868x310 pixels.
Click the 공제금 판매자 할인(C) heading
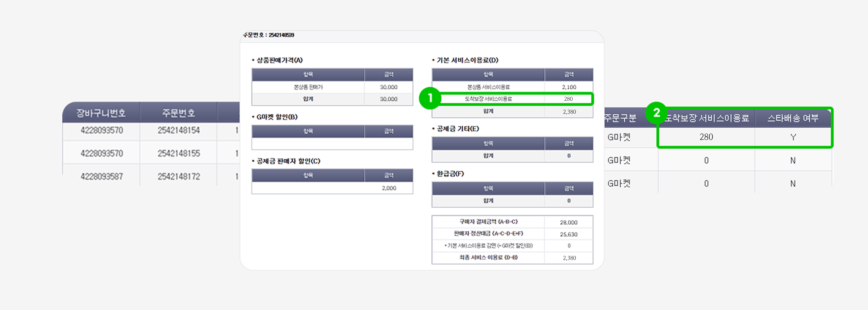coord(288,161)
